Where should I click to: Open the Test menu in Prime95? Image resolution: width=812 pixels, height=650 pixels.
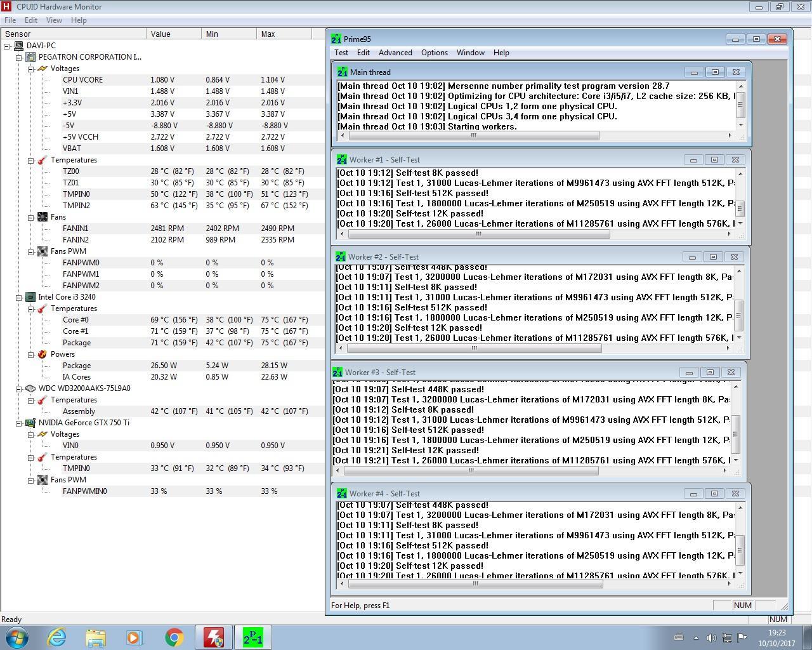[341, 53]
